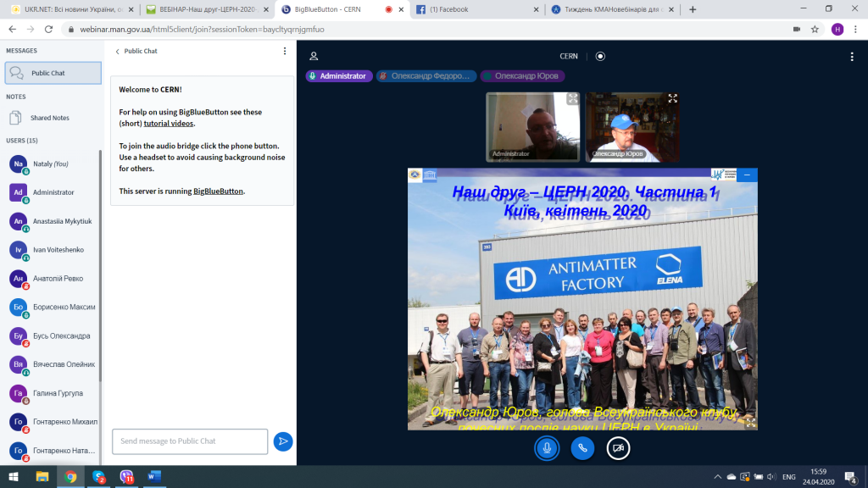Image resolution: width=868 pixels, height=488 pixels.
Task: Select the Олександр Юров talking indicator
Action: pos(522,75)
